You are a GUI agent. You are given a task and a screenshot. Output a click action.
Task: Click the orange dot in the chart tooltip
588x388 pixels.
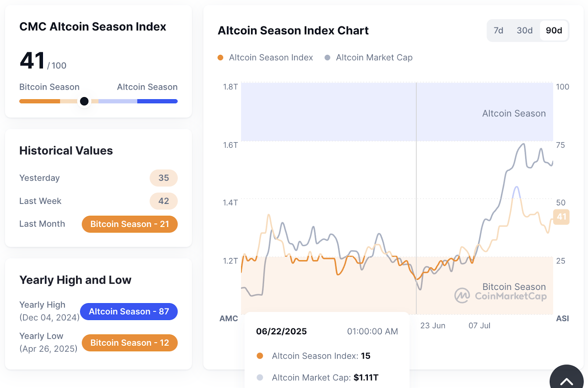(x=260, y=356)
